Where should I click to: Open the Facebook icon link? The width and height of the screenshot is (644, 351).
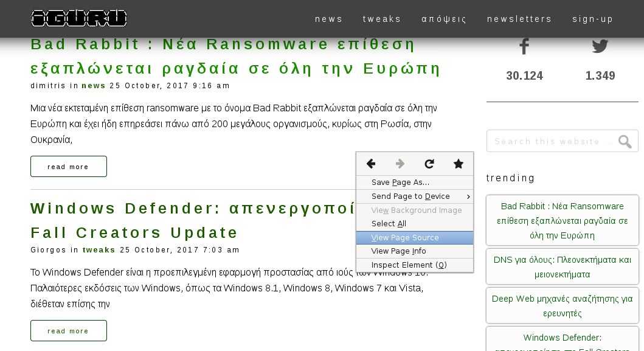[524, 46]
